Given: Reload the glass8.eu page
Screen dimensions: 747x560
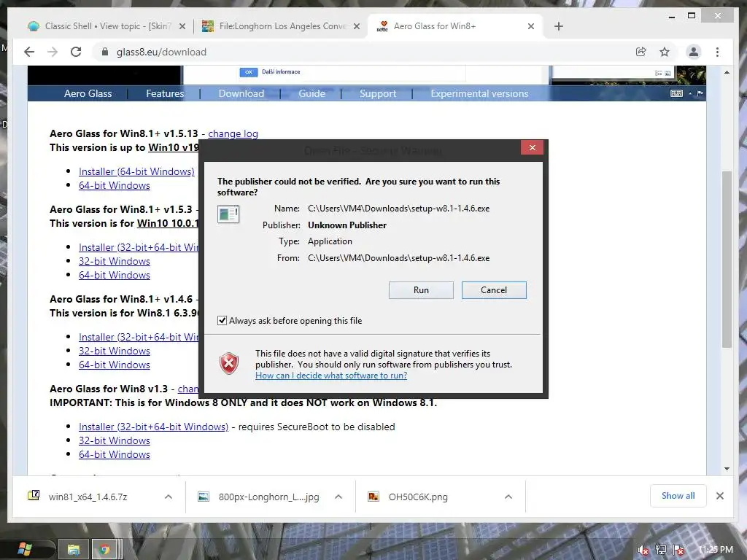Looking at the screenshot, I should pyautogui.click(x=76, y=52).
